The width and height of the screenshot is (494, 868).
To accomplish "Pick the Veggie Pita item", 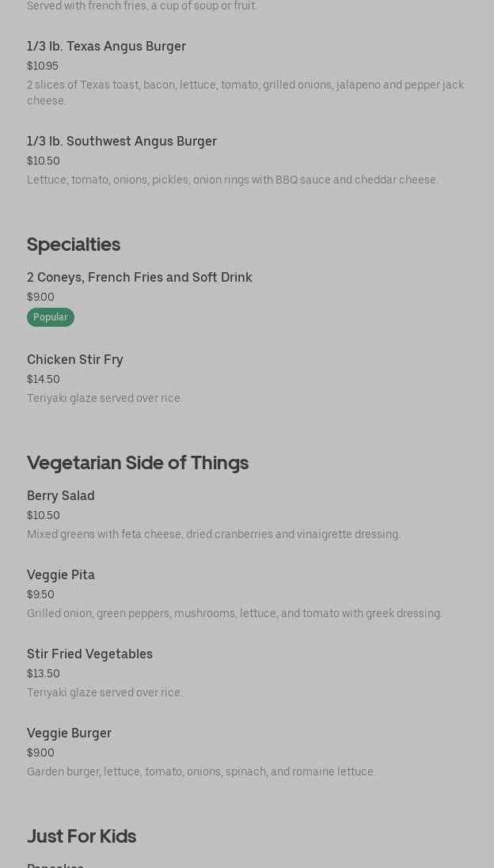I will tap(61, 575).
